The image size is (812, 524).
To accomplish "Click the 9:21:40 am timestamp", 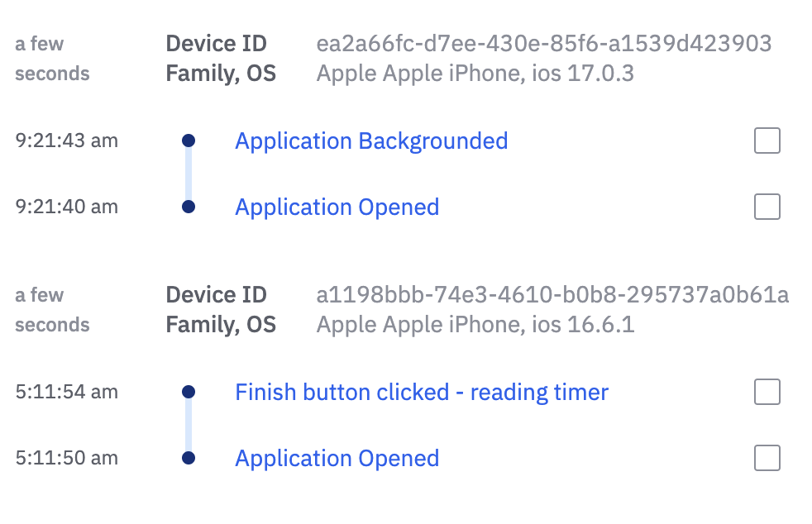I will coord(67,207).
